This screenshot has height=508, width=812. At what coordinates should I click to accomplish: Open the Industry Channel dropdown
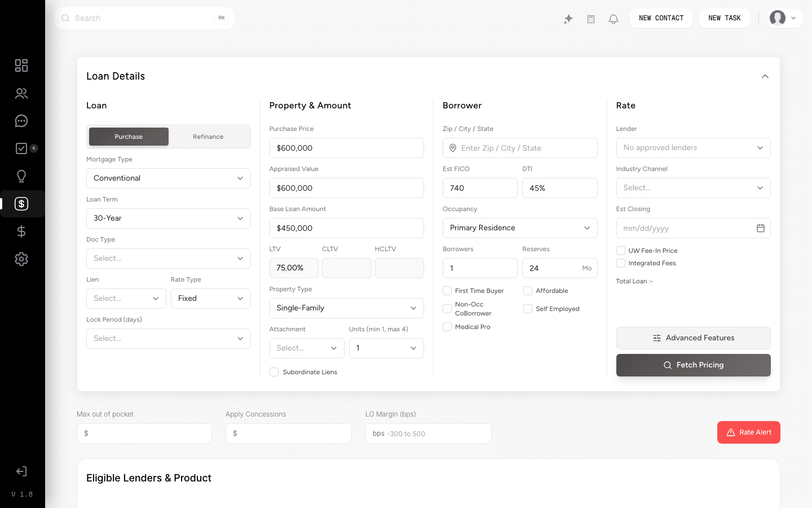[693, 188]
